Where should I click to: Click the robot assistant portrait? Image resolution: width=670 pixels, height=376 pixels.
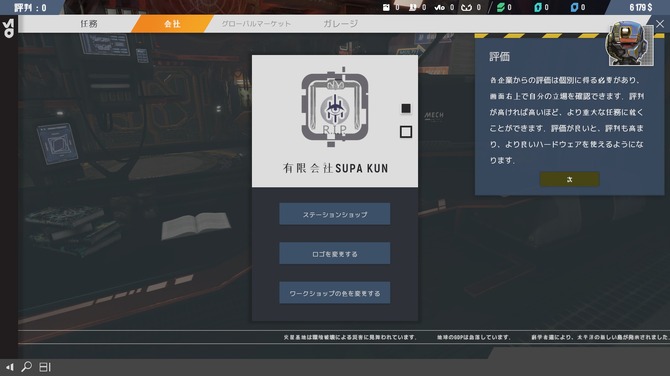coord(630,44)
